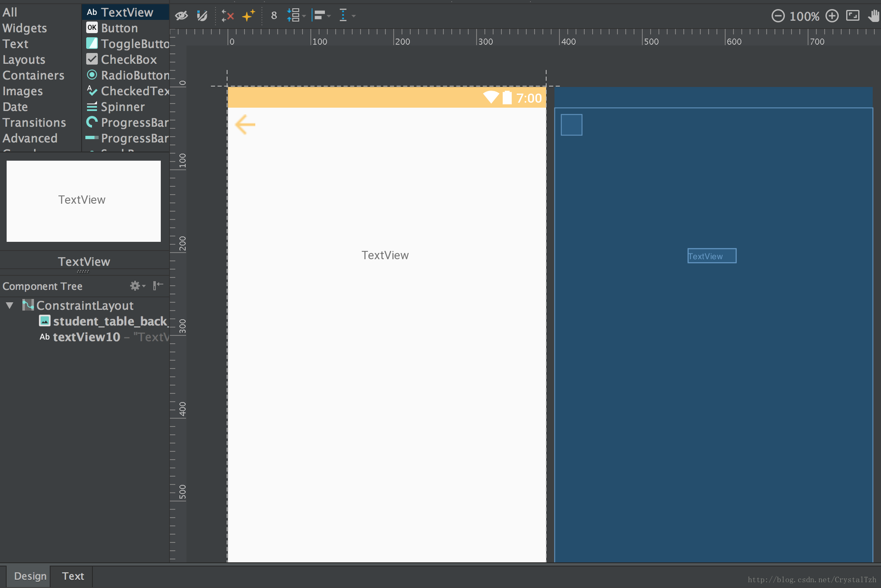881x588 pixels.
Task: Toggle show constraints eye icon
Action: 182,16
